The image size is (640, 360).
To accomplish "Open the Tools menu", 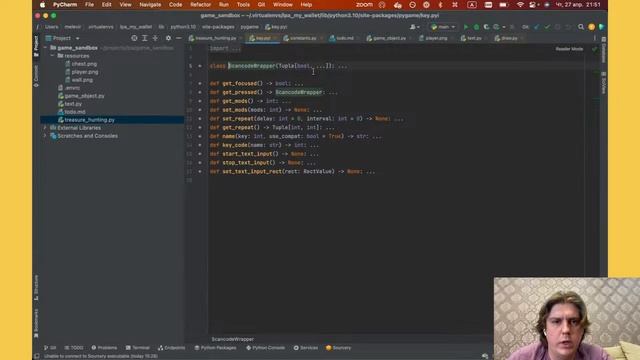I will click(243, 5).
